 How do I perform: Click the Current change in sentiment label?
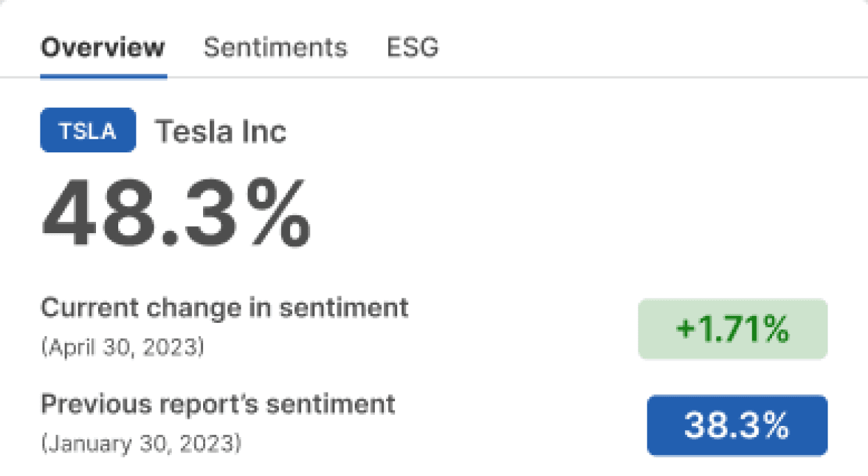point(225,308)
